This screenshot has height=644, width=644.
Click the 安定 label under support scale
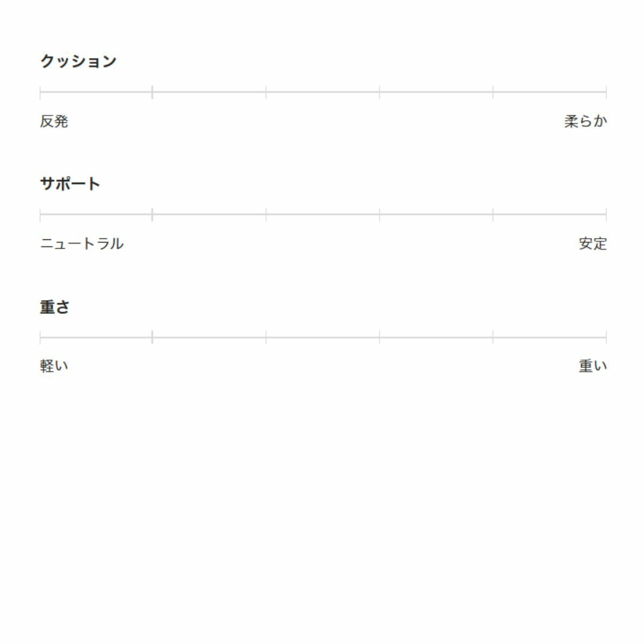pyautogui.click(x=592, y=244)
